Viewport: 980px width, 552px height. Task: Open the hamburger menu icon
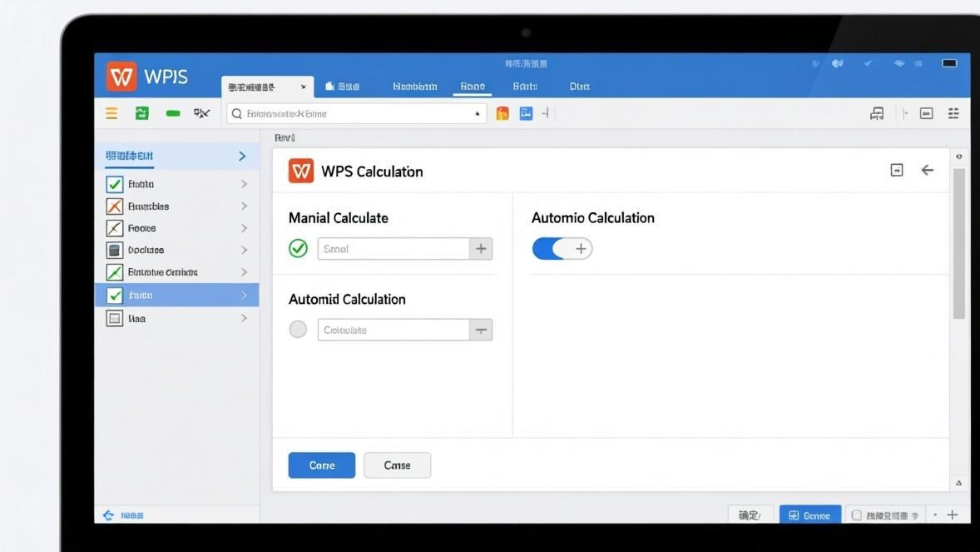tap(111, 113)
